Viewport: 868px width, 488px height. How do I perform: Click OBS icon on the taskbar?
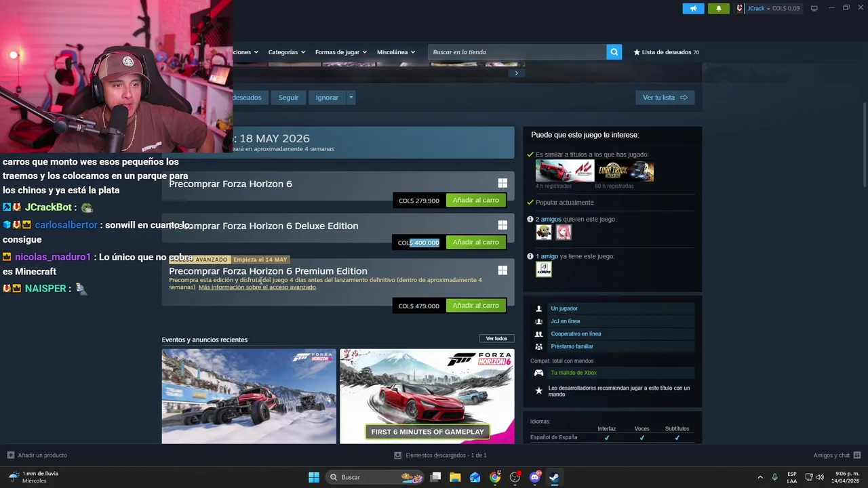tap(515, 477)
